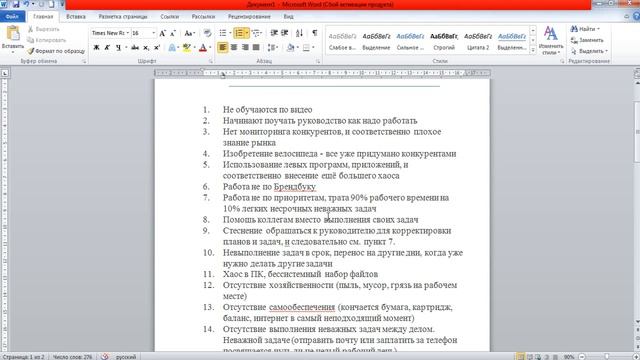Toggle subscript formatting
This screenshot has width=640, height=360.
point(146,48)
